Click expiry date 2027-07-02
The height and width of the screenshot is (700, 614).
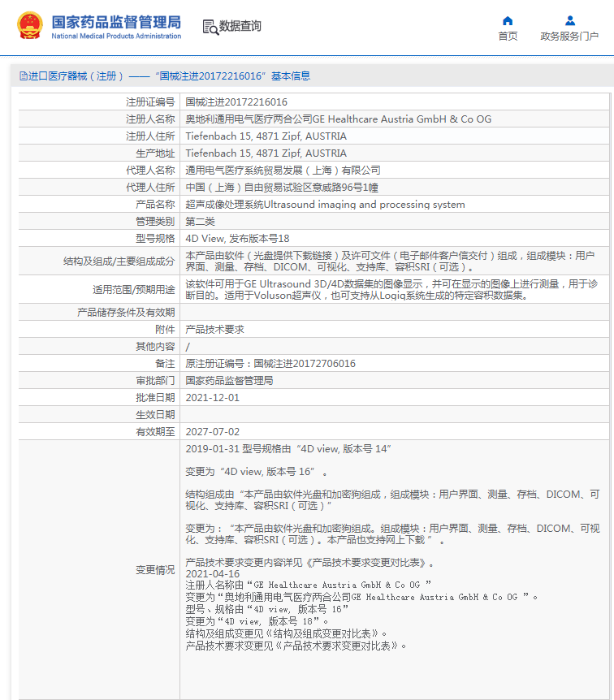pyautogui.click(x=213, y=432)
